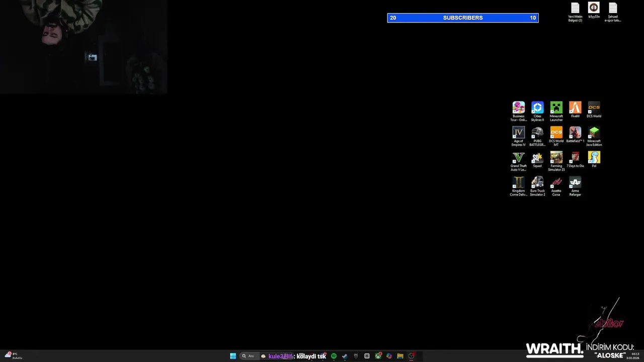Image resolution: width=644 pixels, height=362 pixels.
Task: Select Euro Truck Simulator 2 icon
Action: 537,187
